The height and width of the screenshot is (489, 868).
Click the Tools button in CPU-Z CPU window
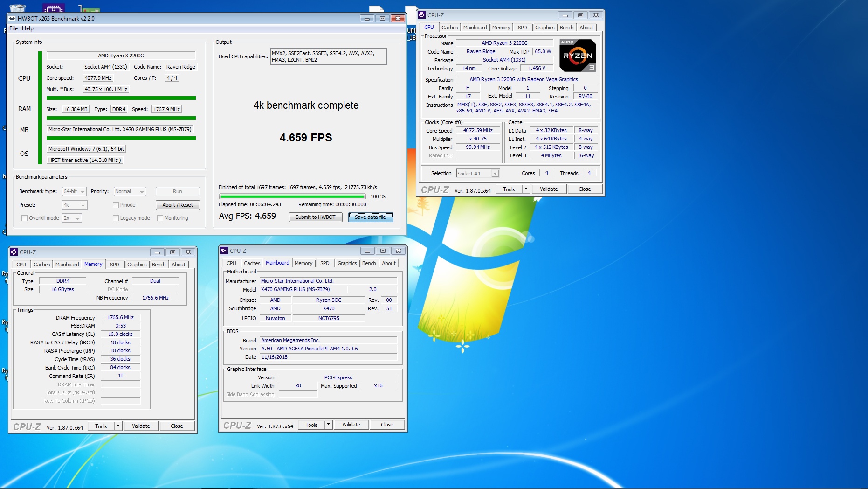pos(509,189)
